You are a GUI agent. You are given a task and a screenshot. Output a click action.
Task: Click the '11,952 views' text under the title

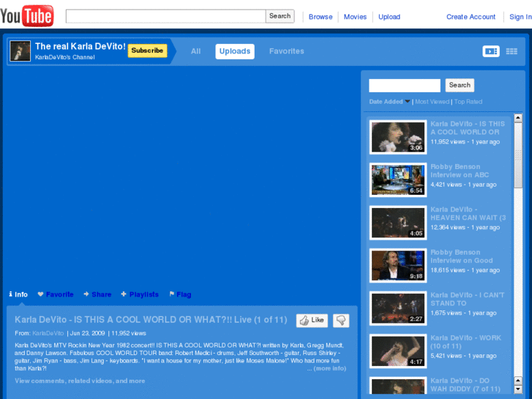click(129, 333)
